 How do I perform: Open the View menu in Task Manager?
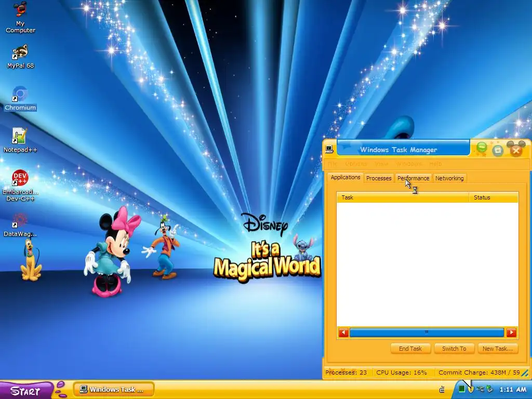pyautogui.click(x=381, y=164)
